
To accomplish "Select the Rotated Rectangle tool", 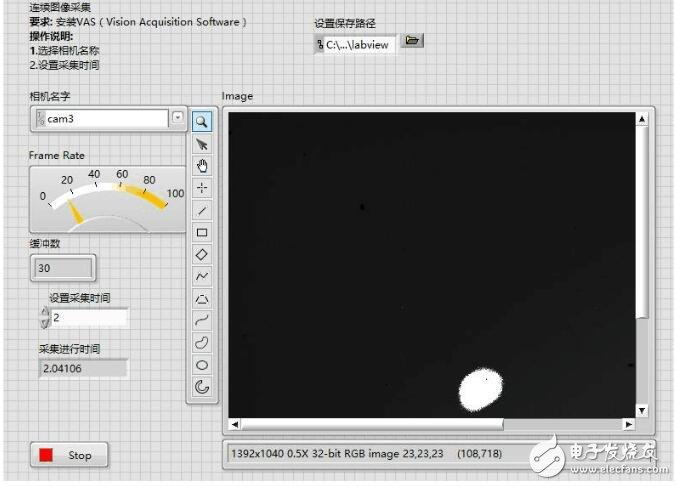I will coord(202,254).
